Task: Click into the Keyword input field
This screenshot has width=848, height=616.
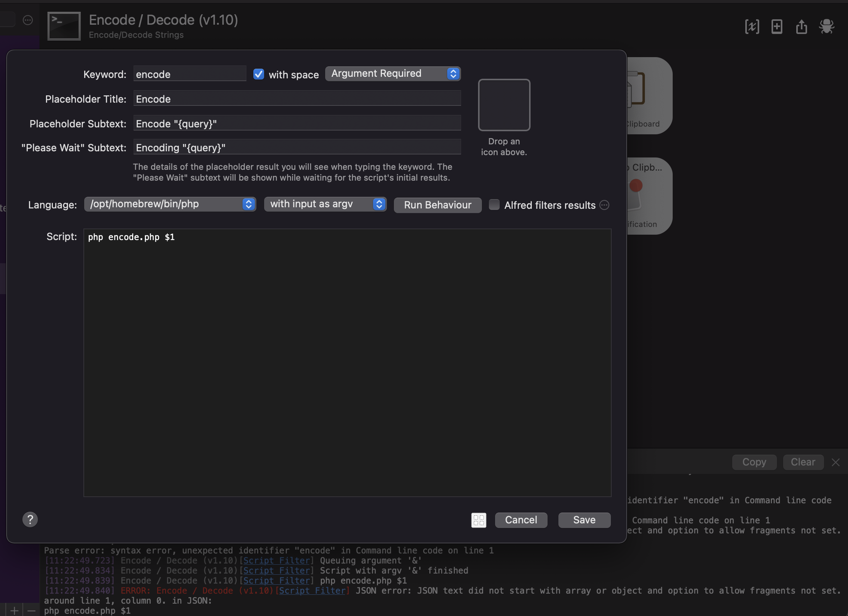Action: [190, 74]
